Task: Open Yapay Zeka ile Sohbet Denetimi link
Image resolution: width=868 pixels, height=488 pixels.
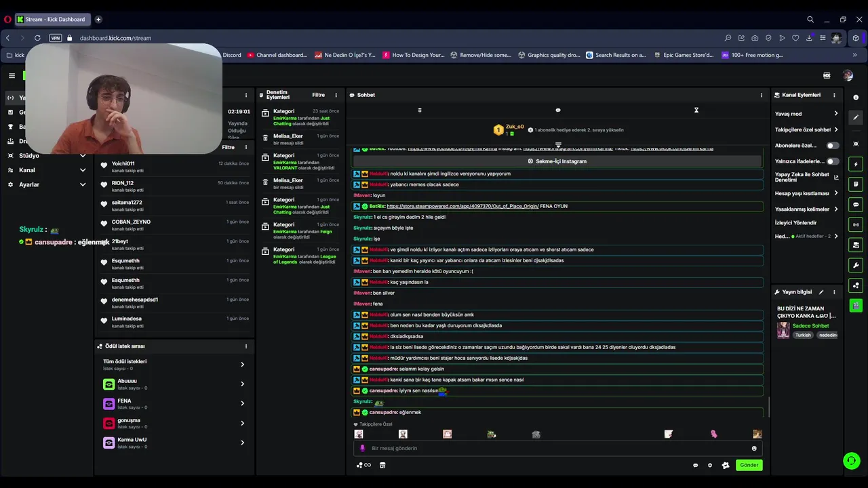Action: (x=807, y=177)
